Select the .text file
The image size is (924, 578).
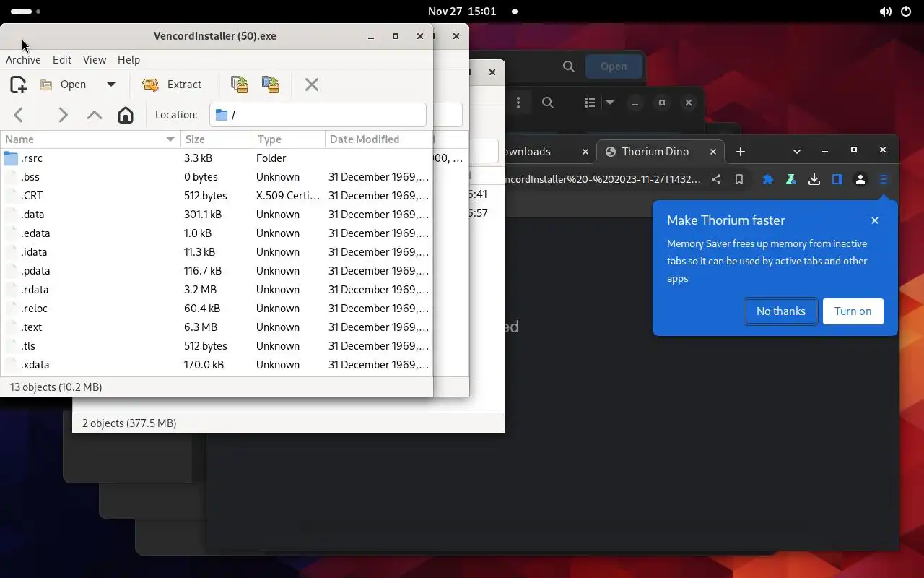217,327
